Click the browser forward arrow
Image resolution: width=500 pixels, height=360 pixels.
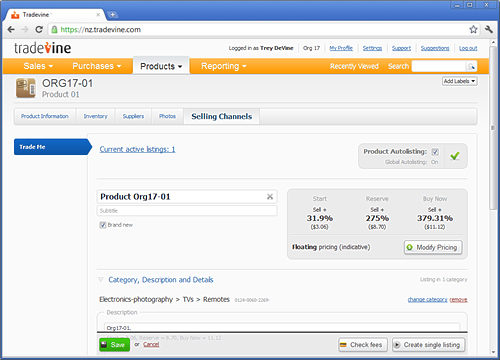[x=25, y=30]
